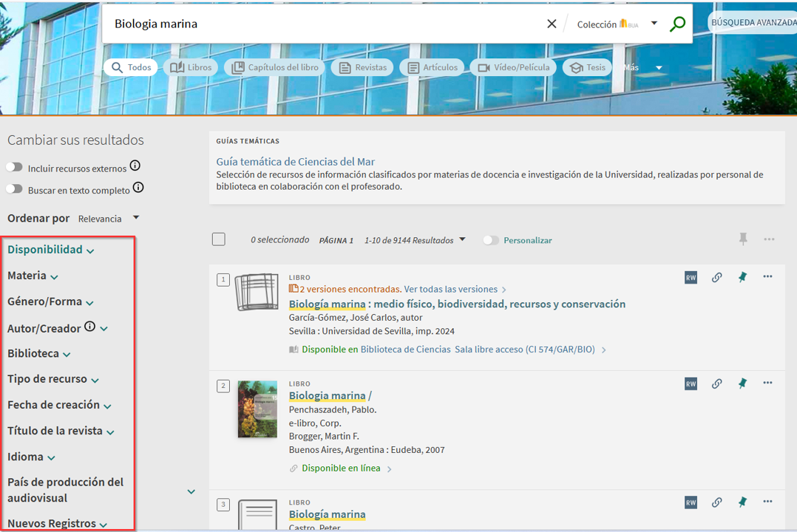Copy permalink icon for result 3
Screen dimensions: 797x532
click(716, 502)
